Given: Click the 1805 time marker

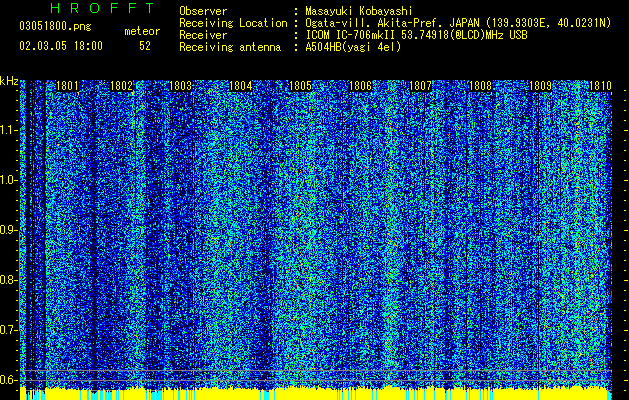Looking at the screenshot, I should 300,86.
